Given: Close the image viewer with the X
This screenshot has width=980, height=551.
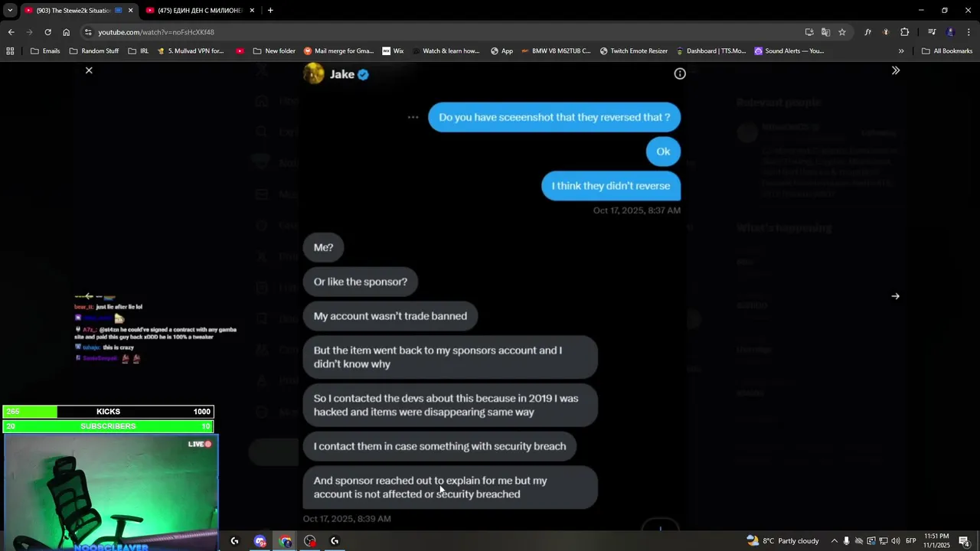Looking at the screenshot, I should (89, 70).
